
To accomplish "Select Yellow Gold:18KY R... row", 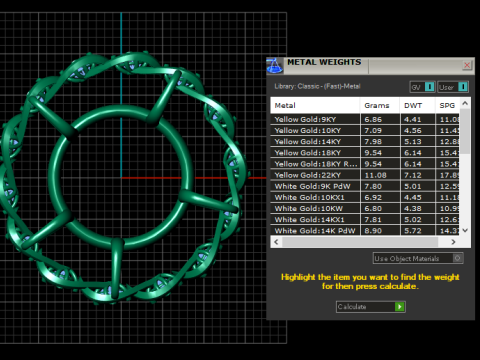I will (x=365, y=164).
